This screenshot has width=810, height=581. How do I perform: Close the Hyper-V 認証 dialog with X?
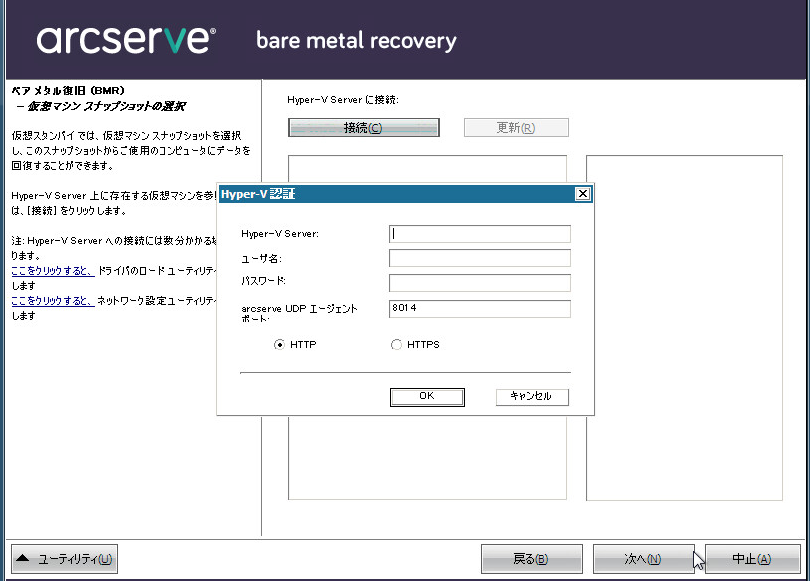(582, 194)
